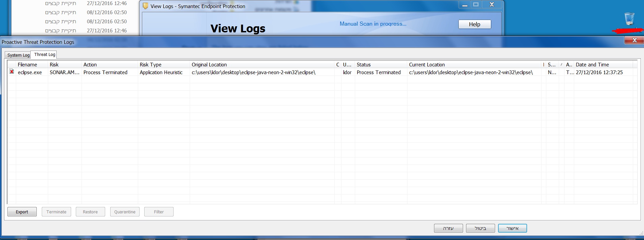Sort by the Current Location column header
644x240 pixels.
[475, 64]
